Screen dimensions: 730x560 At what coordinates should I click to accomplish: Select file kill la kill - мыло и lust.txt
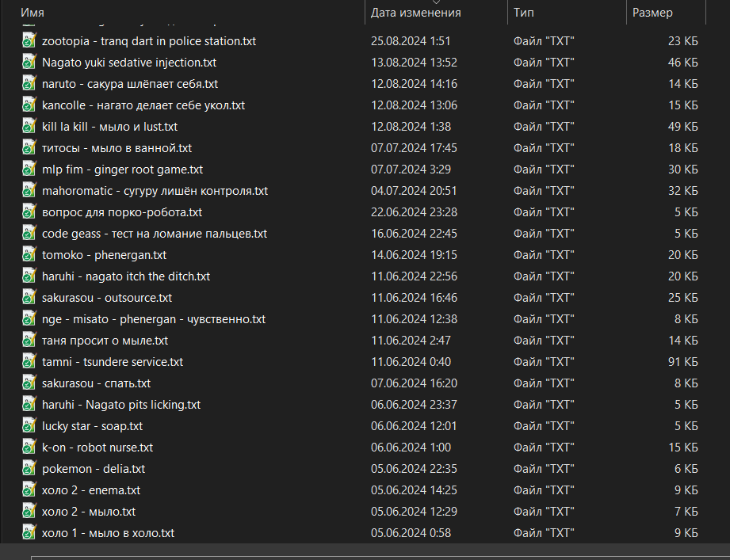(110, 127)
